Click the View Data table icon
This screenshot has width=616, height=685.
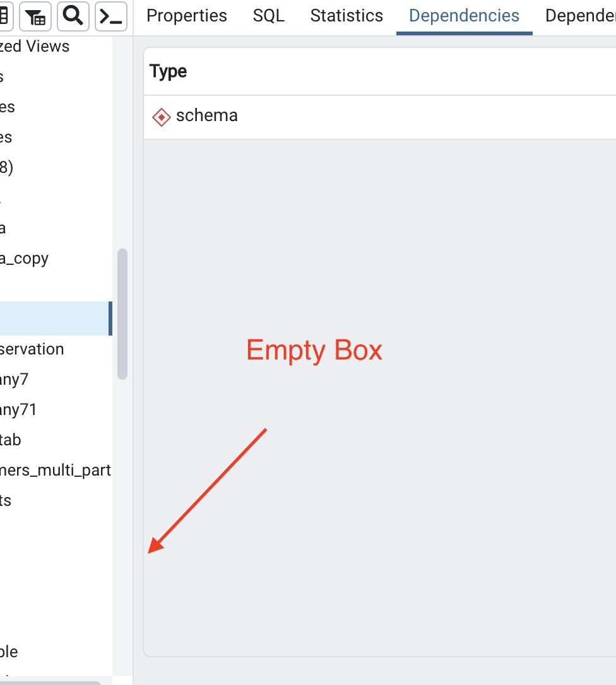[x=5, y=16]
